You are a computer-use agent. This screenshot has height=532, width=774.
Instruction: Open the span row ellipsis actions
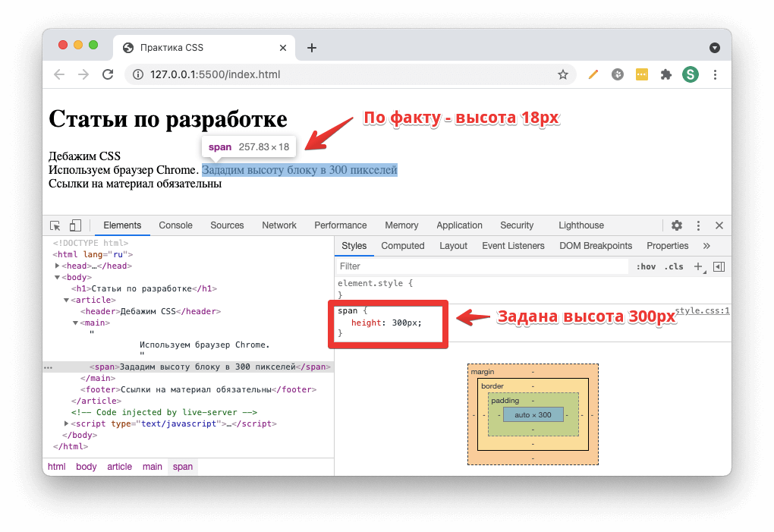48,367
